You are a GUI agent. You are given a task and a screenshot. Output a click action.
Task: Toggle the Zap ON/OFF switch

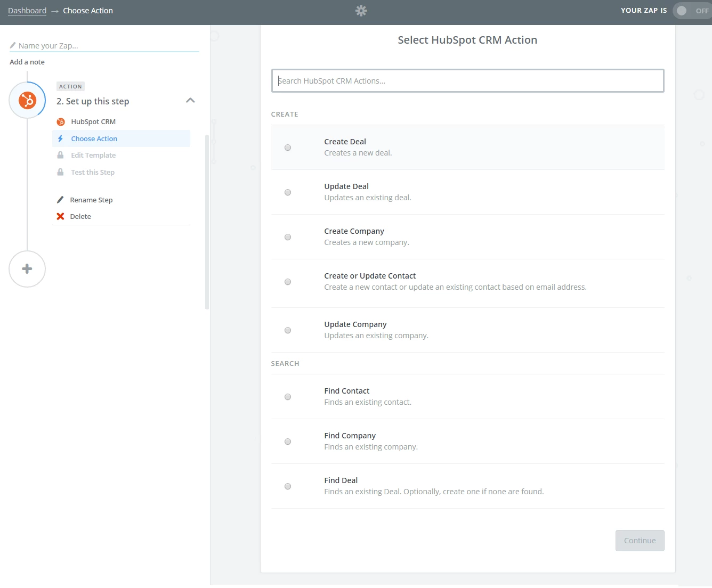point(692,11)
